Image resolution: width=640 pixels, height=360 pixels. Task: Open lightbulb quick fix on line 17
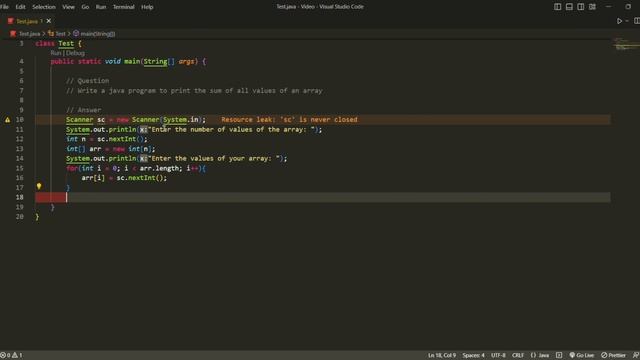(x=39, y=186)
